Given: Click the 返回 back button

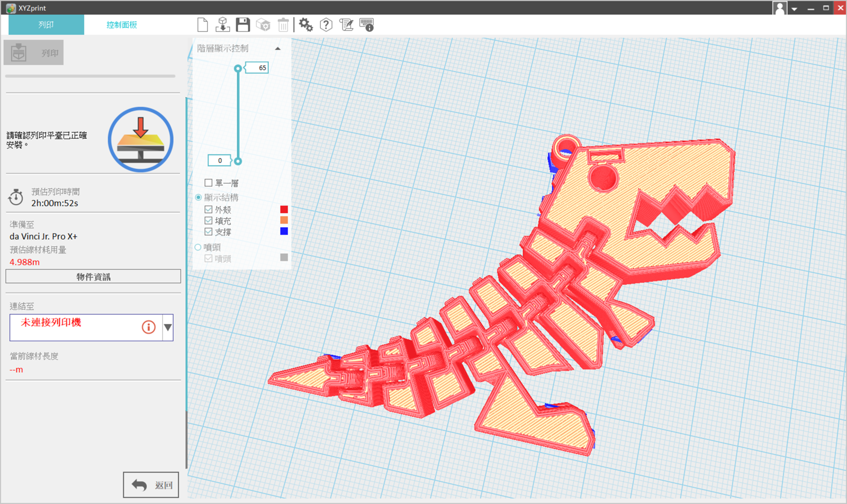Looking at the screenshot, I should [151, 485].
